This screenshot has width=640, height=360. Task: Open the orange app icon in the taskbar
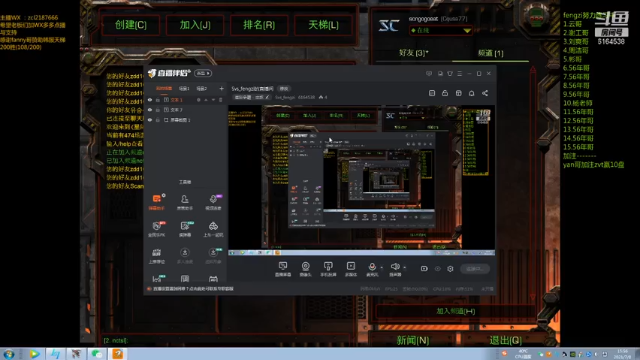click(118, 354)
